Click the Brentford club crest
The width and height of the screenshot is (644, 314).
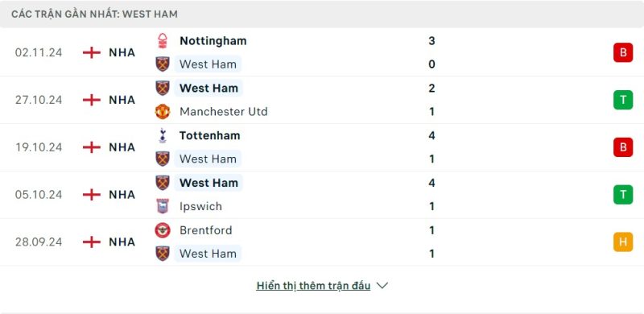click(163, 230)
